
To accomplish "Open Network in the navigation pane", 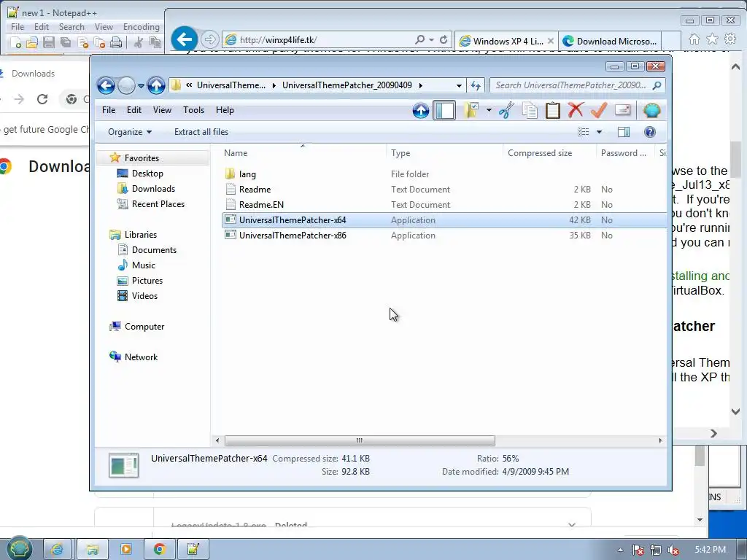I will click(x=141, y=357).
